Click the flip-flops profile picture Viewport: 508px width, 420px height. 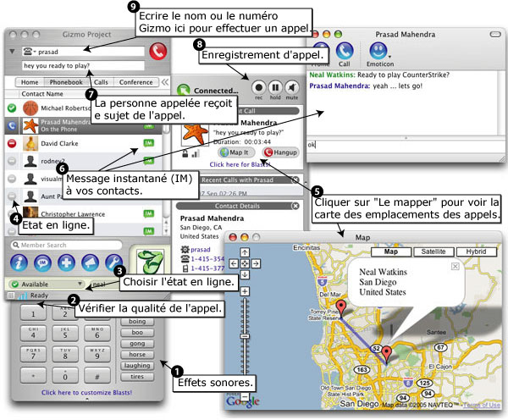click(x=150, y=262)
